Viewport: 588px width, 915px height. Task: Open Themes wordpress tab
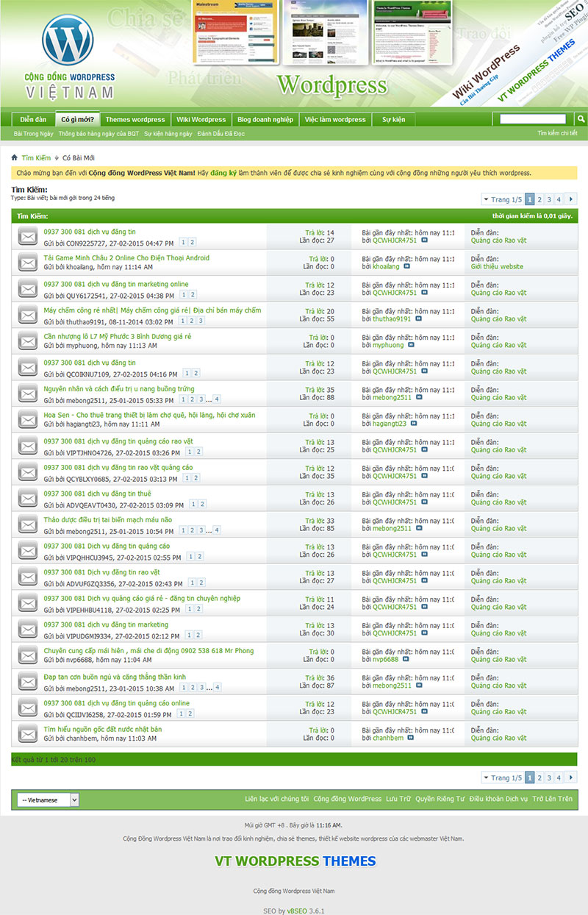point(135,119)
